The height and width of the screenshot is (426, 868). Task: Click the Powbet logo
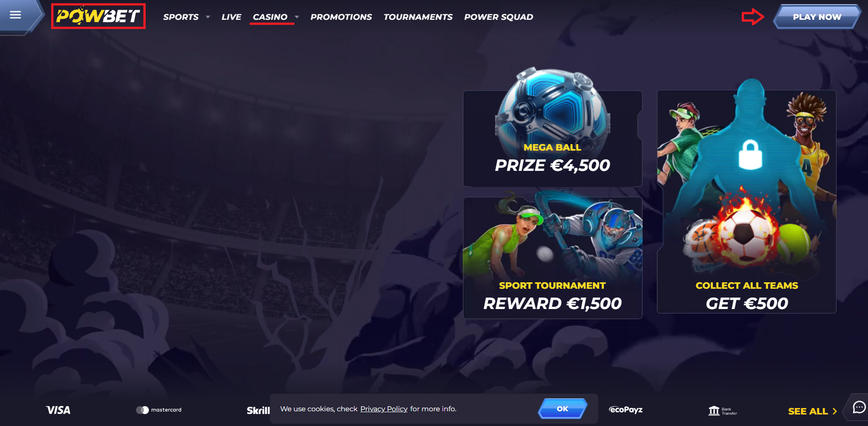point(98,16)
